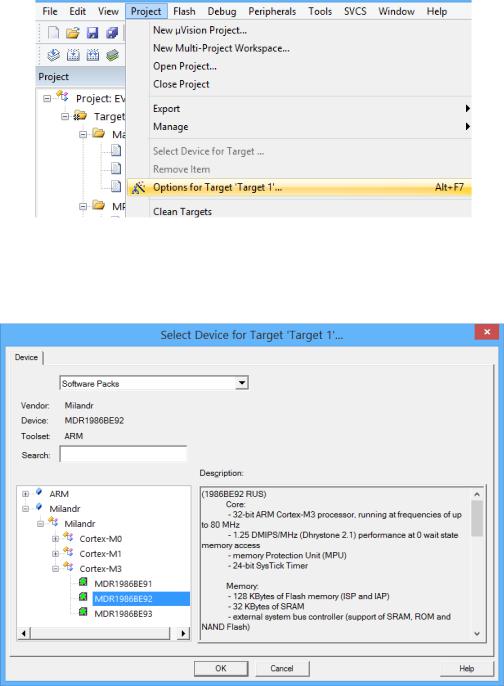Click the blue diamond icon beside ARM
The height and width of the screenshot is (686, 504).
(39, 492)
